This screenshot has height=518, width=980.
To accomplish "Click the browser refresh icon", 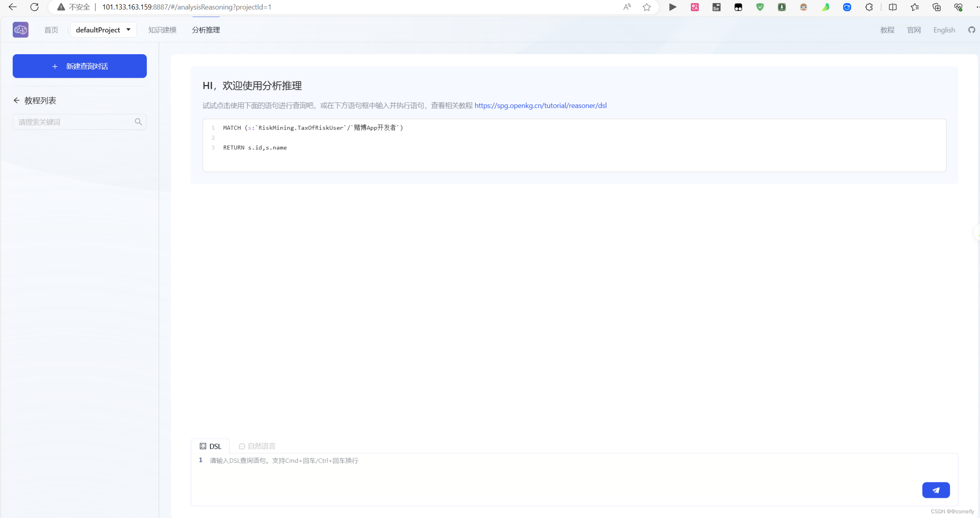I will (35, 7).
